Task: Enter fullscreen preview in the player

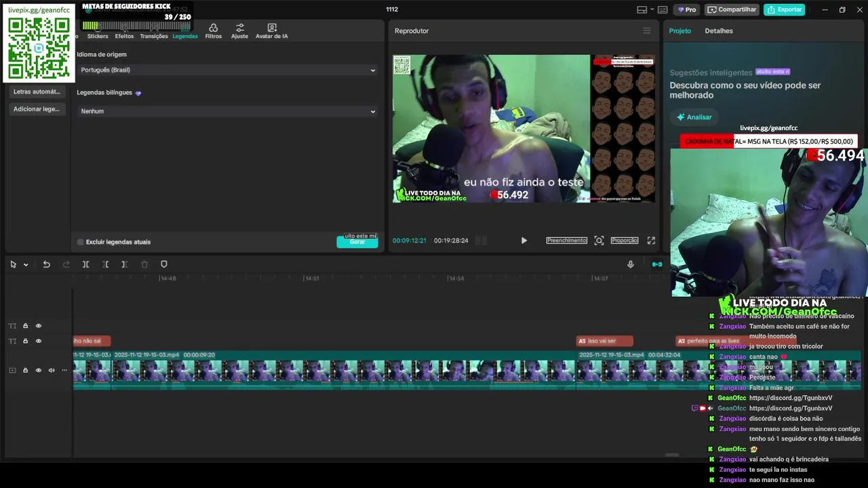Action: coord(651,241)
